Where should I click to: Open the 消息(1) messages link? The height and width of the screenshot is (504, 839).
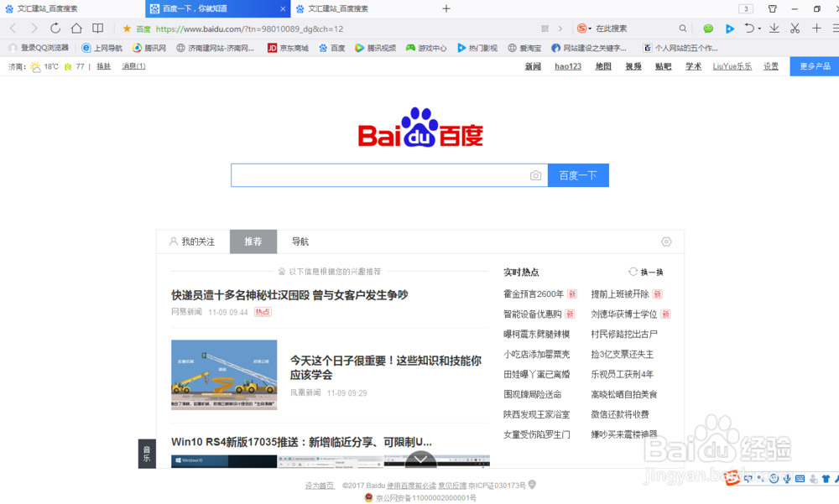pyautogui.click(x=133, y=66)
